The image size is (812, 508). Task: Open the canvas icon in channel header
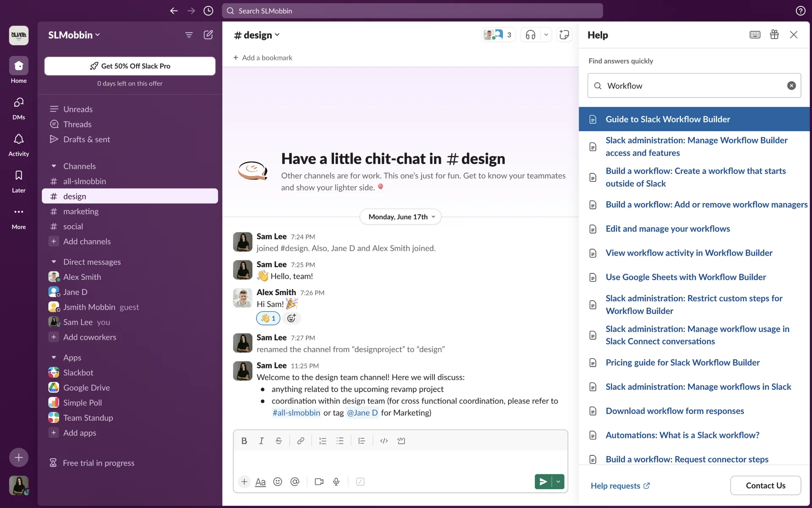(x=564, y=35)
